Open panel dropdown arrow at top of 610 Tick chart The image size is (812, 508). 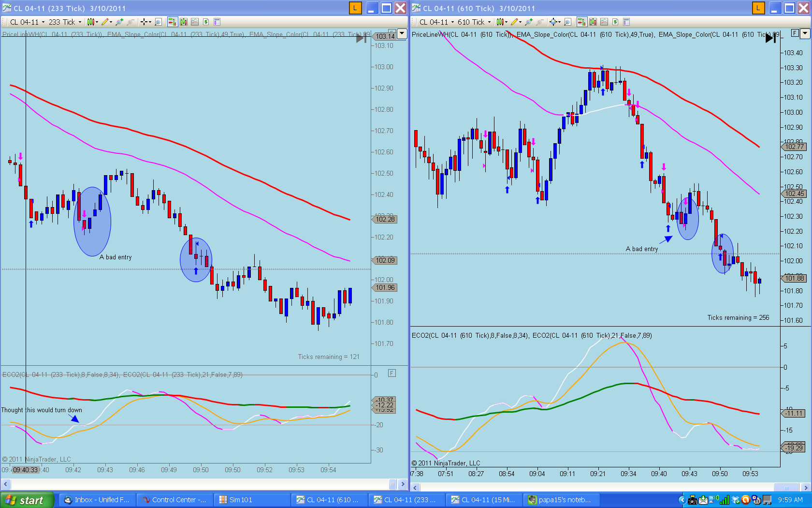pos(805,33)
